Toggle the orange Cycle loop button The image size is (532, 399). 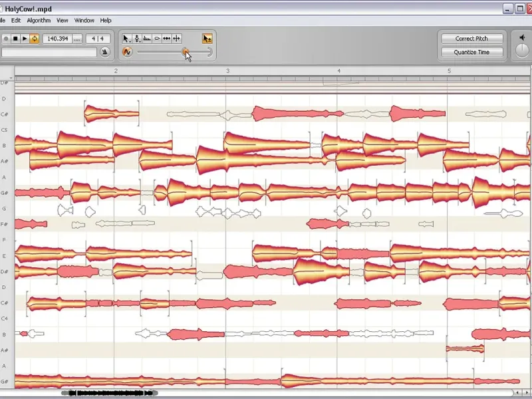[35, 39]
